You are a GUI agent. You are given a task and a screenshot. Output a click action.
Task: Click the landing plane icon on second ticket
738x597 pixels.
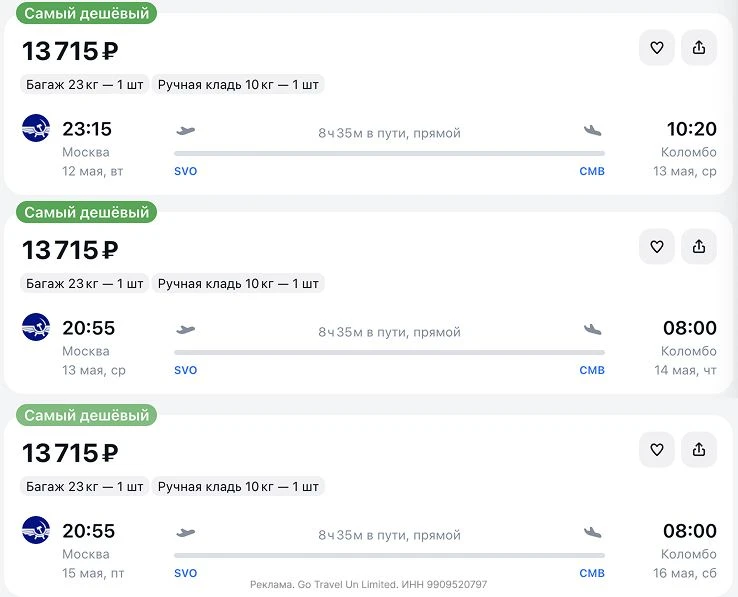pyautogui.click(x=593, y=329)
